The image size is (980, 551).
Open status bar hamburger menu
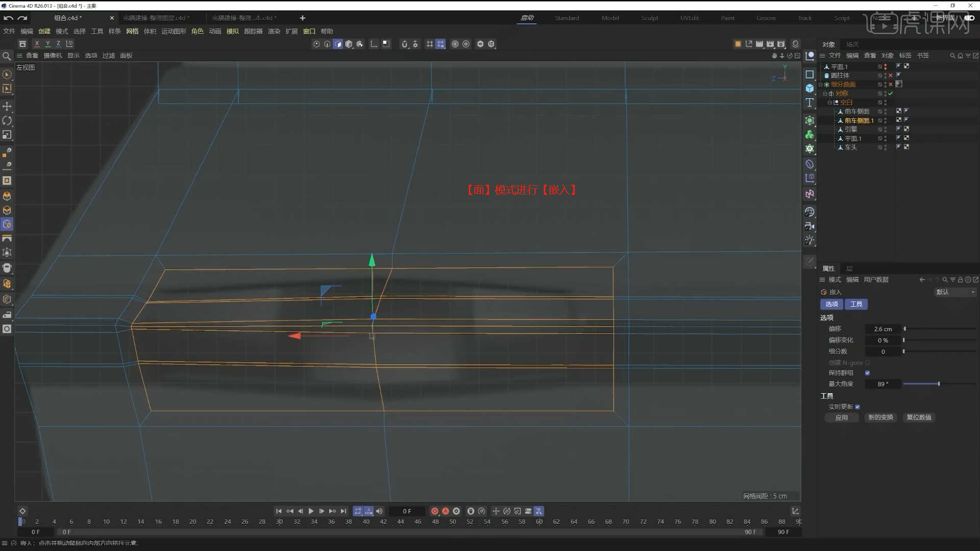(5, 543)
